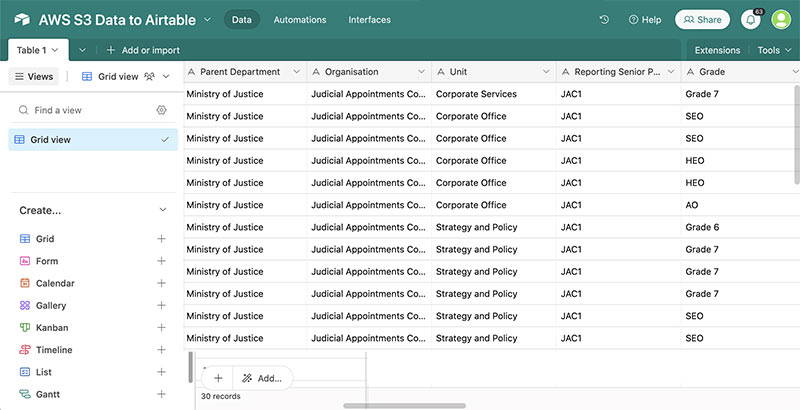Click the Airtable base logo icon
The image size is (800, 410).
coord(22,20)
